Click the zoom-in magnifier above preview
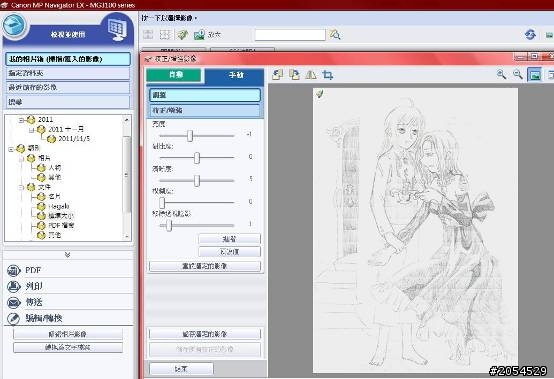 (x=501, y=75)
